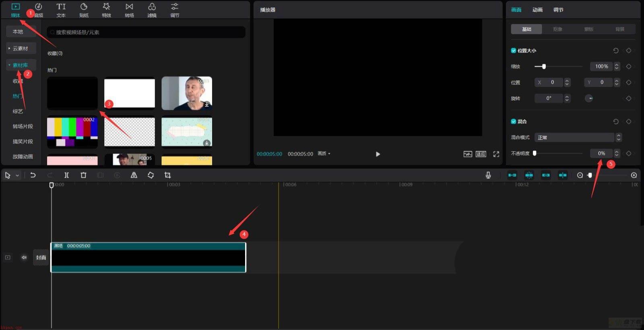Open the 特效 effects tab
This screenshot has height=330, width=644.
[106, 10]
